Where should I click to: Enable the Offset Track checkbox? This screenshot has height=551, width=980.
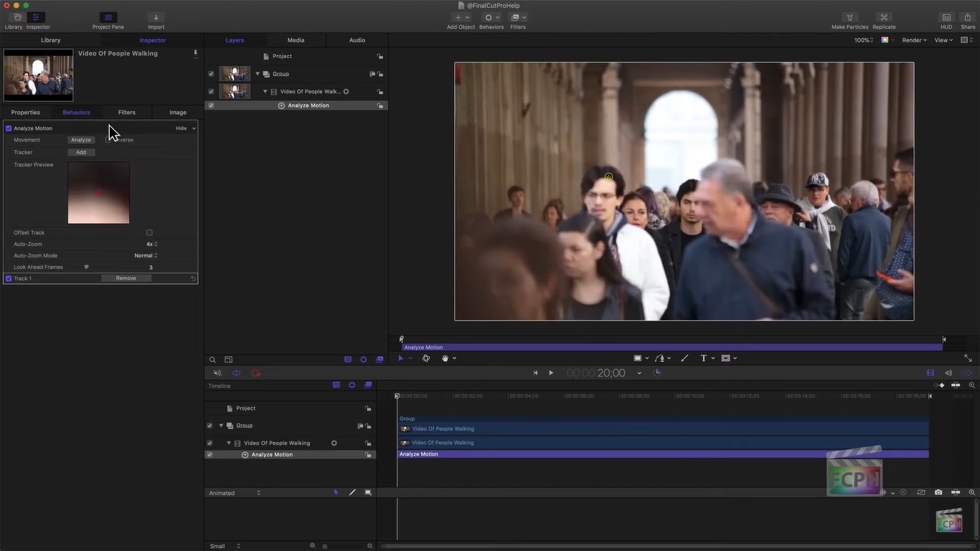click(149, 232)
